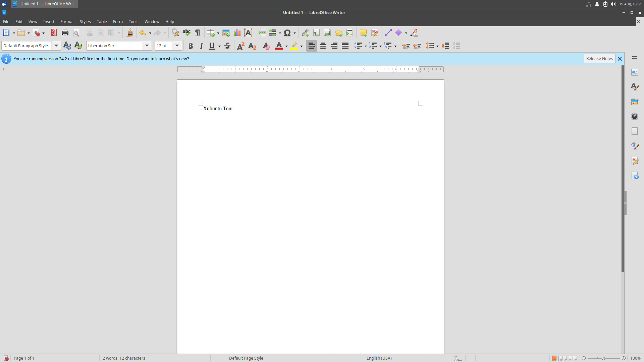
Task: Open the sidebar Gallery panel icon
Action: (635, 102)
